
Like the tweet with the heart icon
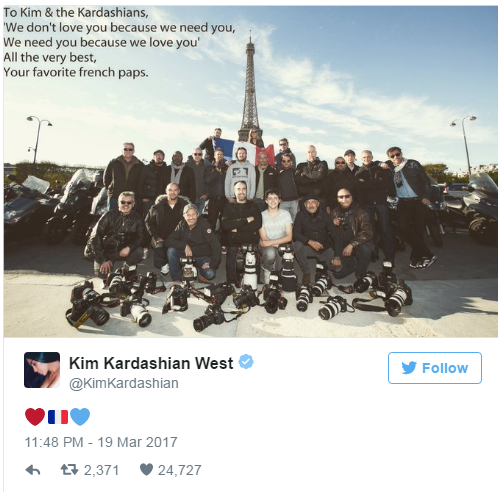146,470
